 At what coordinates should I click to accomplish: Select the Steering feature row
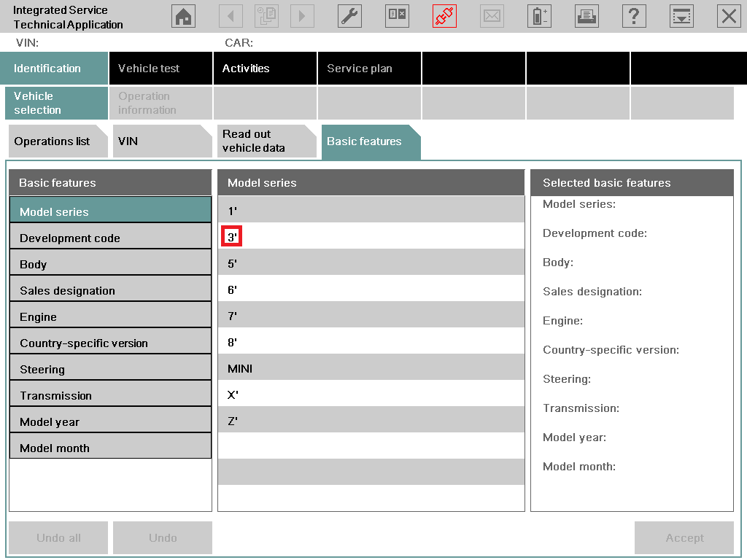111,367
